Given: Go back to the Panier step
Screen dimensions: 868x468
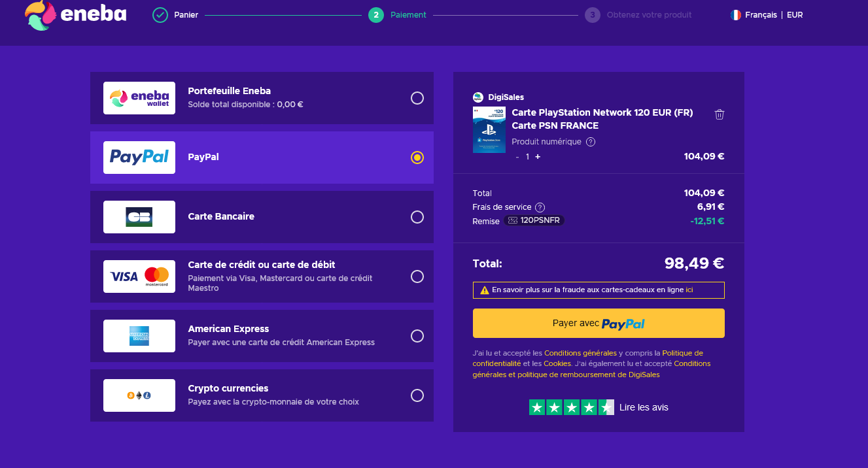Looking at the screenshot, I should pyautogui.click(x=178, y=14).
